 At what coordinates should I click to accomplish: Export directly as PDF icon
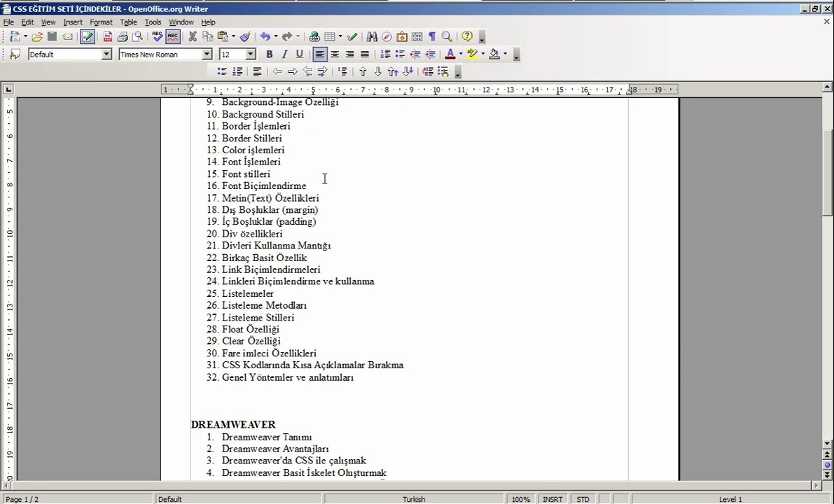pyautogui.click(x=107, y=36)
